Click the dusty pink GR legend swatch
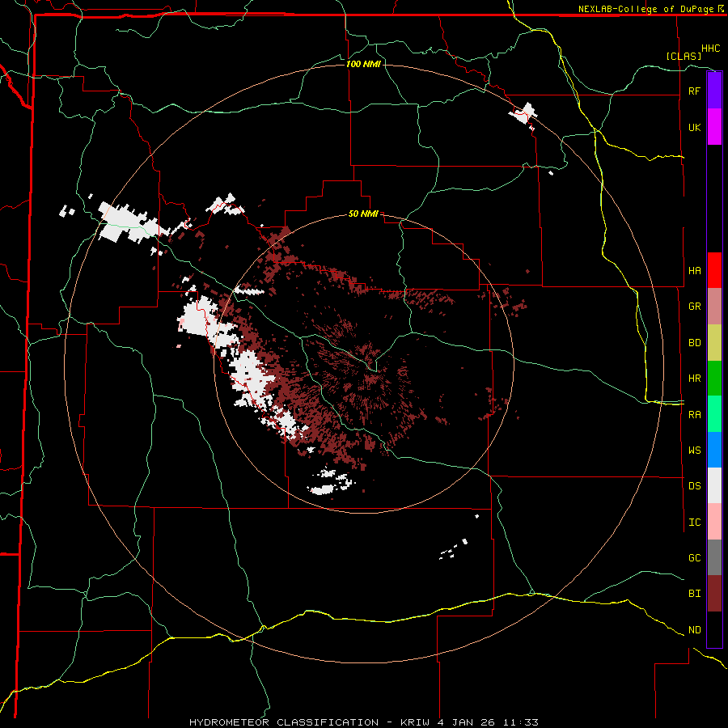The height and width of the screenshot is (728, 728). tap(714, 307)
